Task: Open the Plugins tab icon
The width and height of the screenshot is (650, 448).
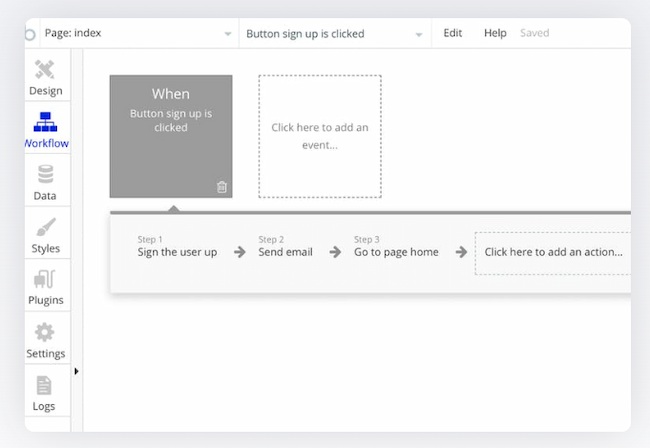Action: click(45, 280)
